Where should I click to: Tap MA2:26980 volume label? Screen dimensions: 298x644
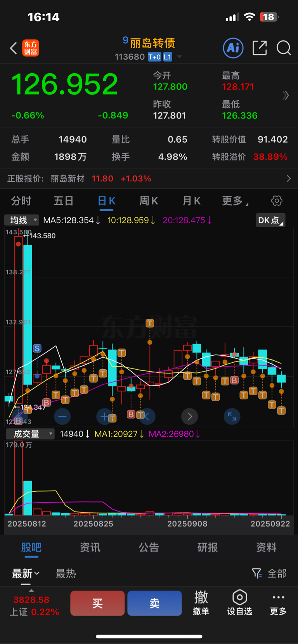(175, 434)
